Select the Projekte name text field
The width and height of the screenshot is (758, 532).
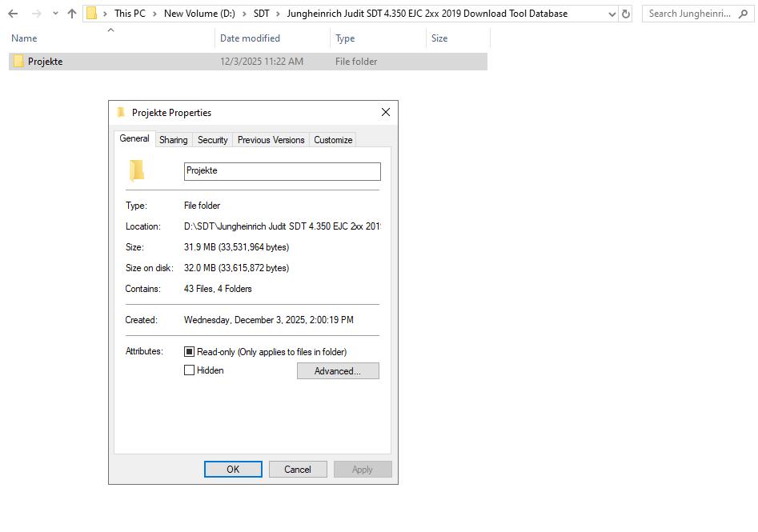coord(282,170)
